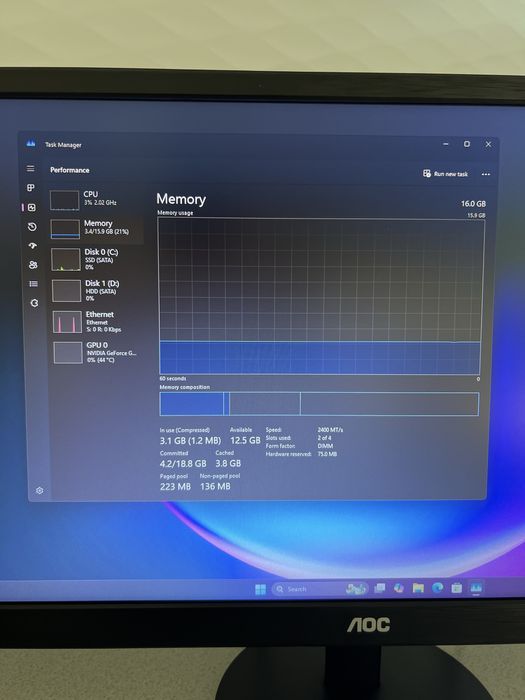Screen dimensions: 525x700
Task: Click Task Manager taskbar icon
Action: tap(476, 588)
